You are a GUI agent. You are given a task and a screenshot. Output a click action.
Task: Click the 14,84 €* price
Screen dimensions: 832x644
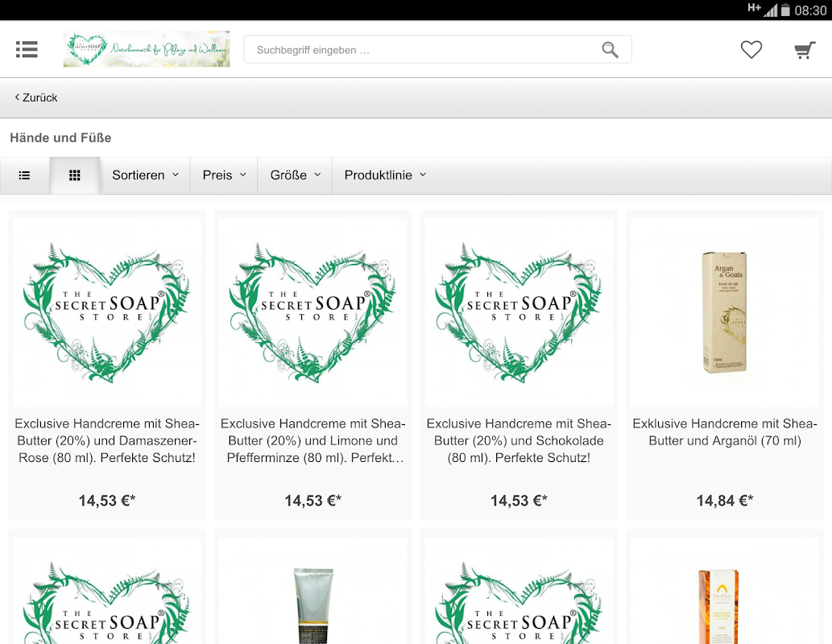point(725,500)
